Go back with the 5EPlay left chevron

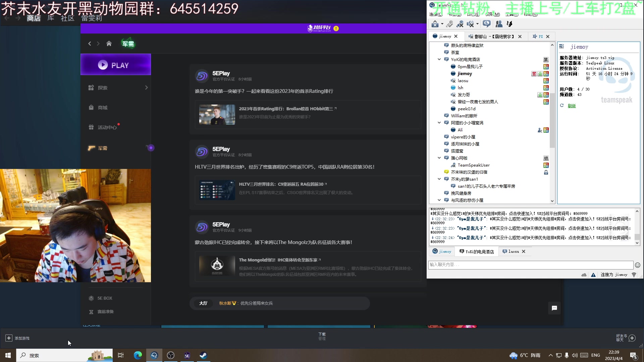(90, 44)
